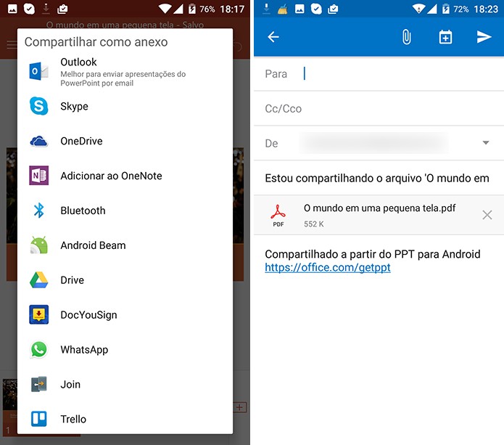Select the WhatsApp icon
The width and height of the screenshot is (504, 445).
click(38, 349)
